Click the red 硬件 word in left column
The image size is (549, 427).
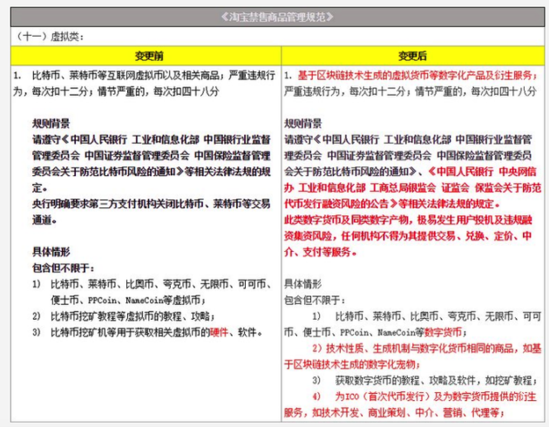click(220, 332)
